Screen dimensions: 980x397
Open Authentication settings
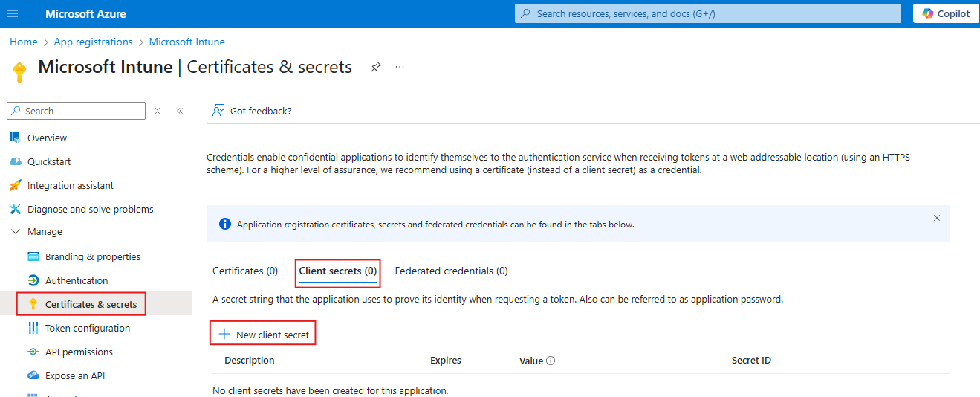point(77,280)
